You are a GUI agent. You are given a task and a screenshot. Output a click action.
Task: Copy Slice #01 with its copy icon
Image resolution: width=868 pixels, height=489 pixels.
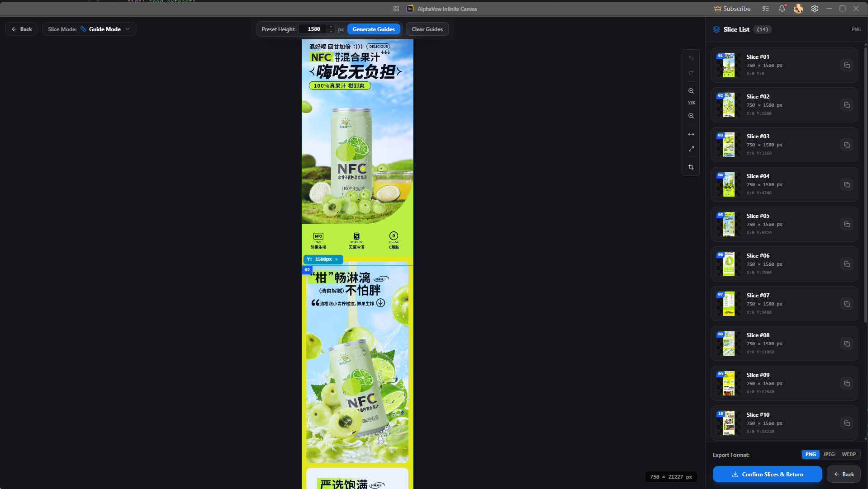point(847,66)
